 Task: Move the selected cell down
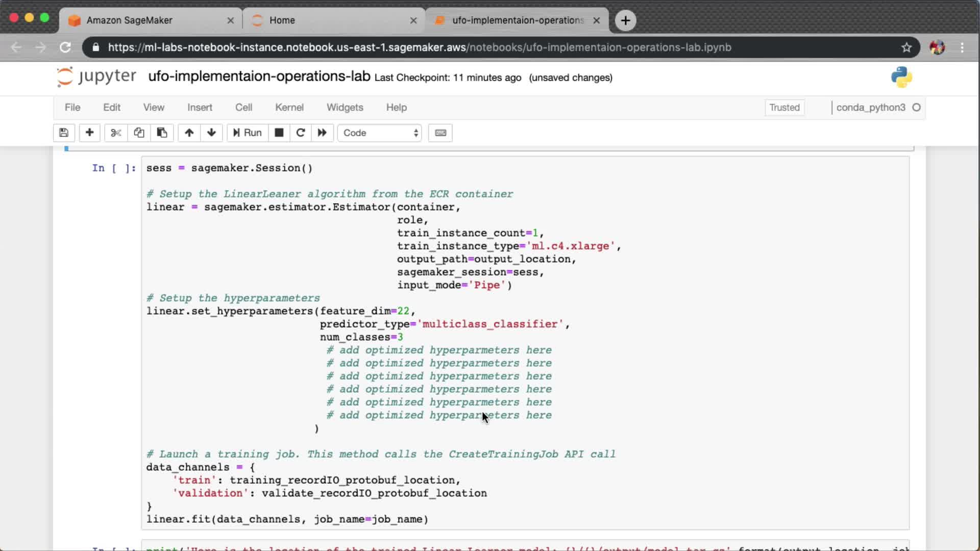(x=211, y=133)
